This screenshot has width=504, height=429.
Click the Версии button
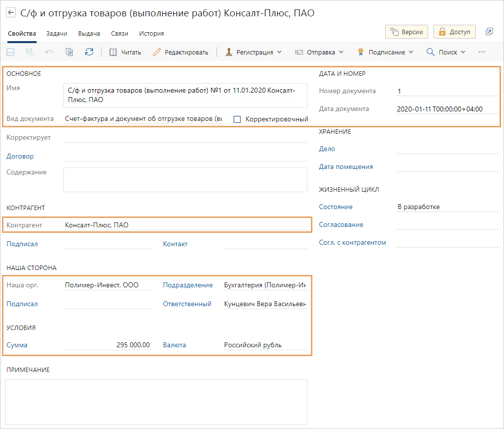pyautogui.click(x=406, y=32)
